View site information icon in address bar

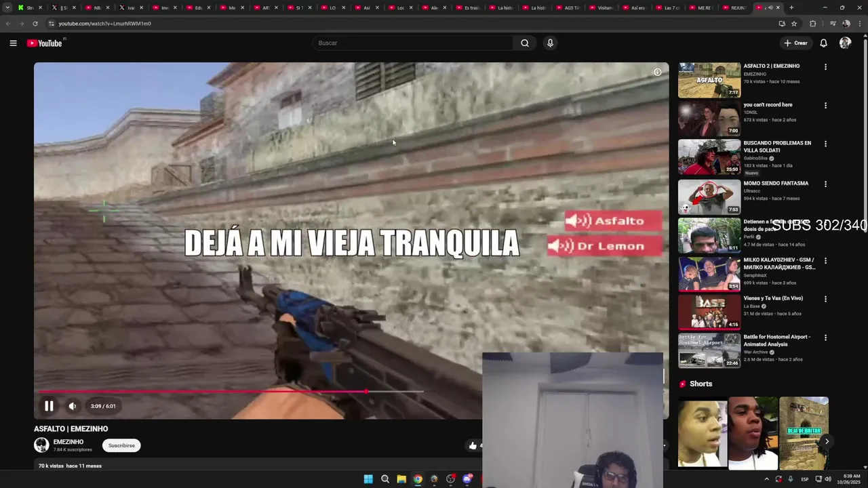[51, 24]
